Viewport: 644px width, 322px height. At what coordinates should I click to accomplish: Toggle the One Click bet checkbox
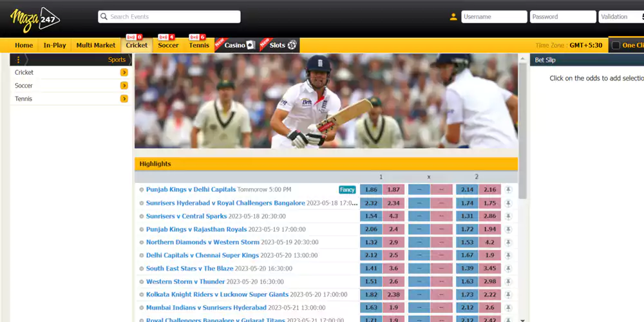(616, 45)
